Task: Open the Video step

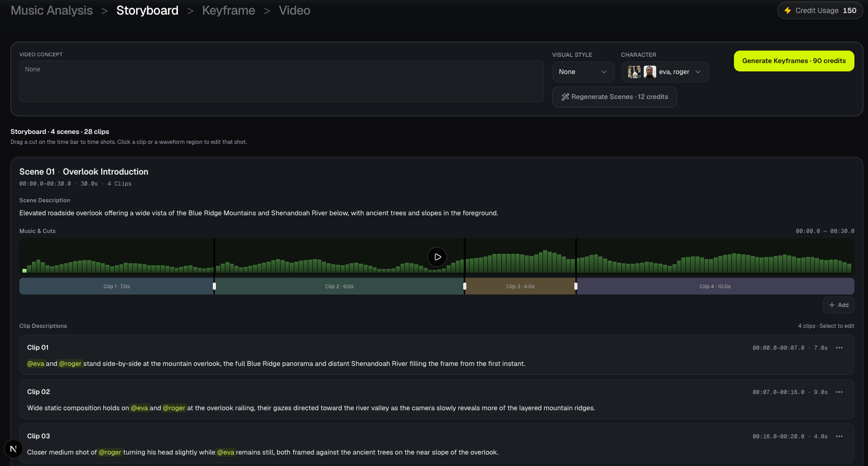Action: 294,10
